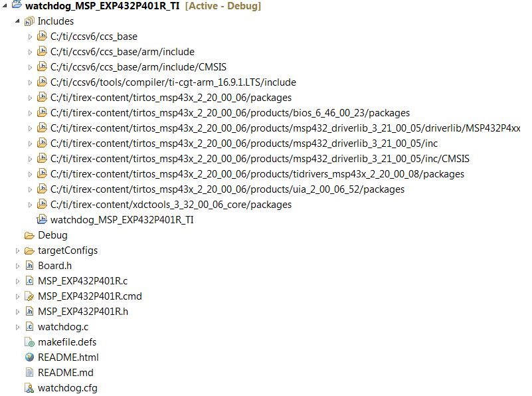The image size is (532, 396).
Task: Click the include icon for ti-cgt-arm_16.9.1.LTS/include
Action: pyautogui.click(x=42, y=82)
